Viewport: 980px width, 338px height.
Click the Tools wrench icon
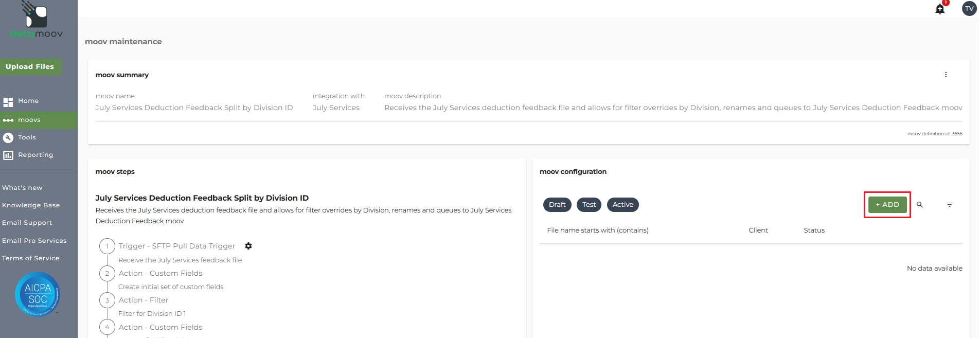coord(8,137)
